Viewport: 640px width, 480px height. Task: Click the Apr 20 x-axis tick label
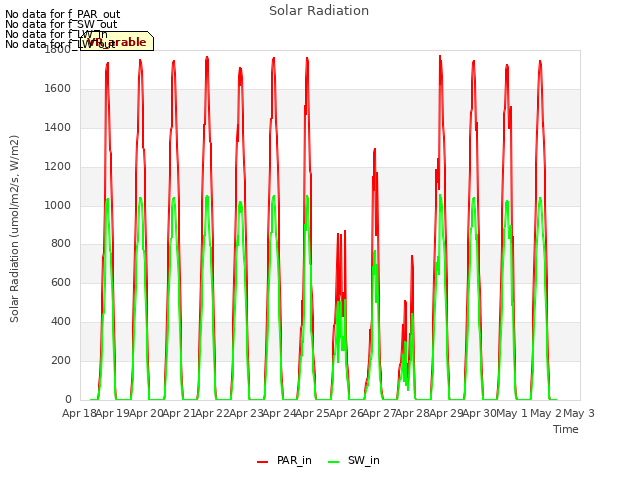(146, 413)
